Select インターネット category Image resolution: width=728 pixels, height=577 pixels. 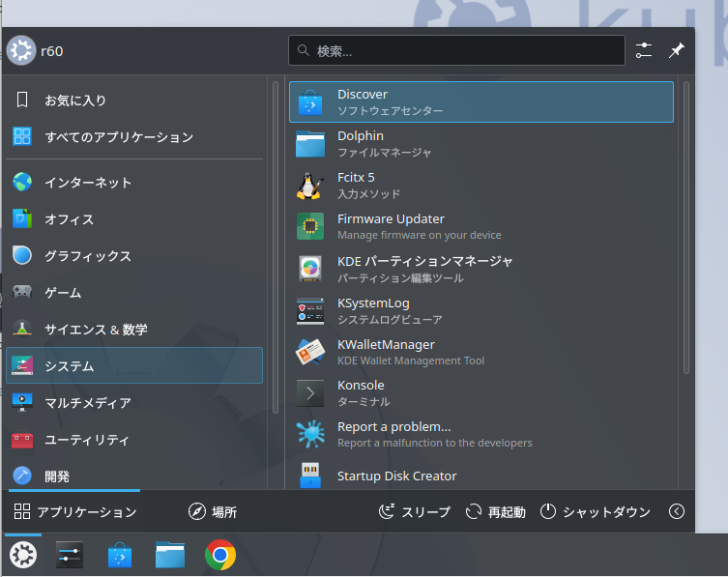click(133, 182)
